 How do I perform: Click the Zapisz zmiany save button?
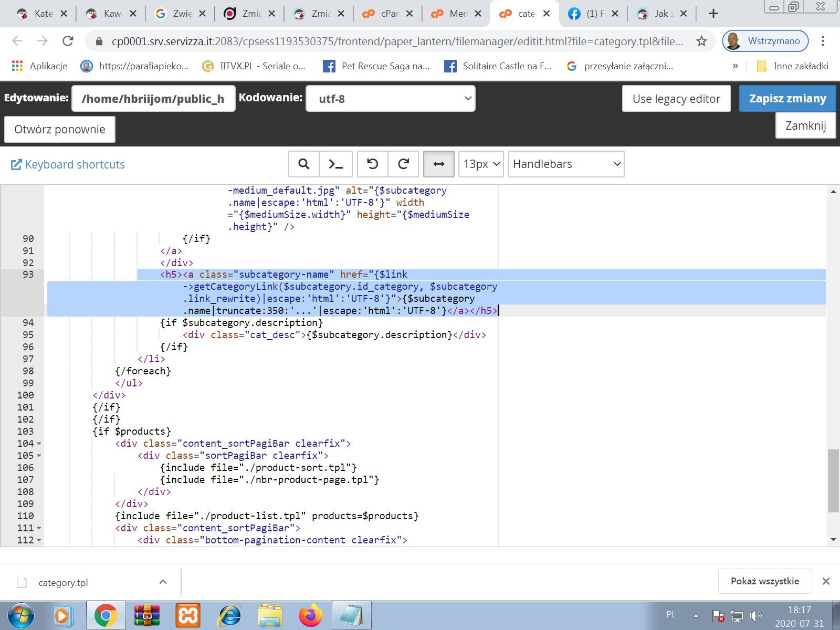point(787,99)
